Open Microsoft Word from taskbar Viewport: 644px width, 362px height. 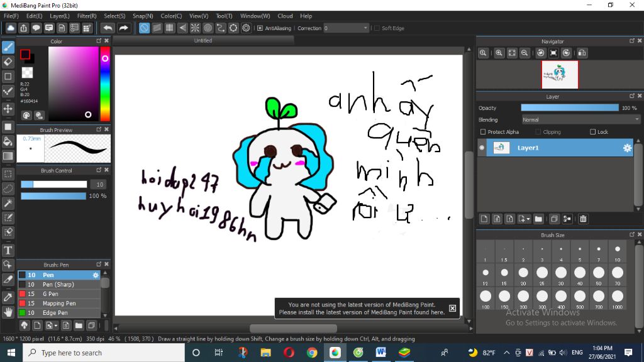pyautogui.click(x=380, y=353)
